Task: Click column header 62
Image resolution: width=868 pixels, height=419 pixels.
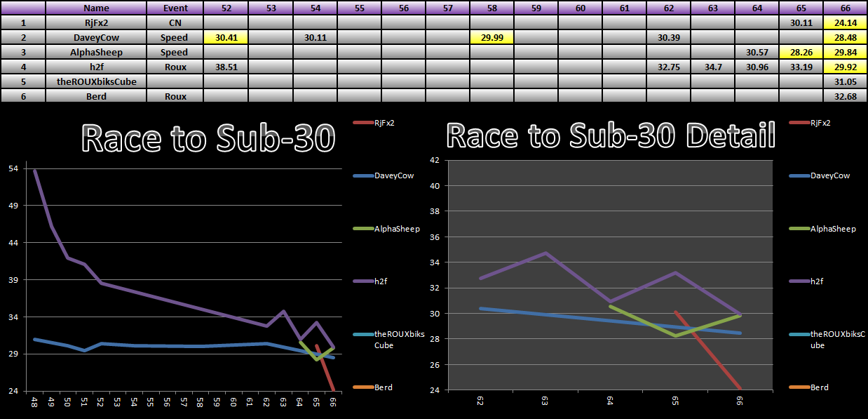Action: (668, 8)
